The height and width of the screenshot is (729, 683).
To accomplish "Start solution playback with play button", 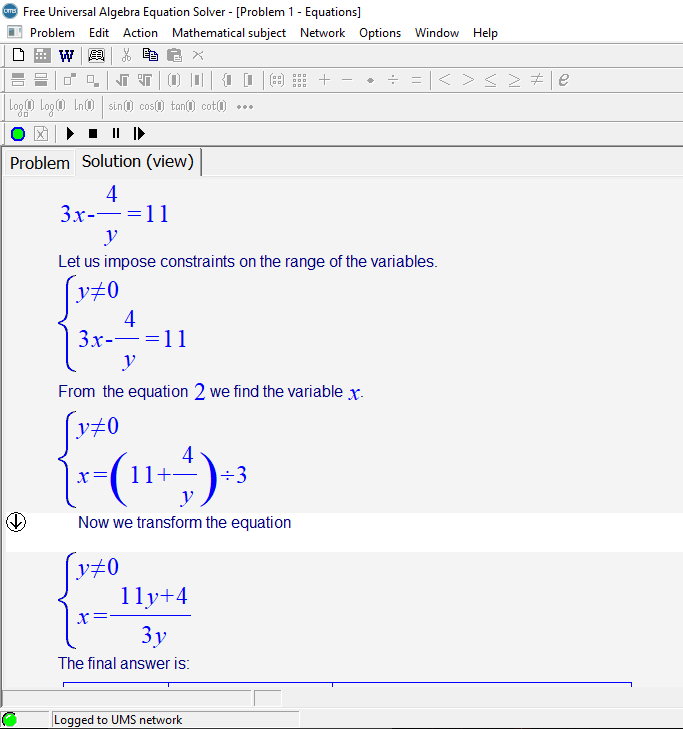I will (x=70, y=134).
